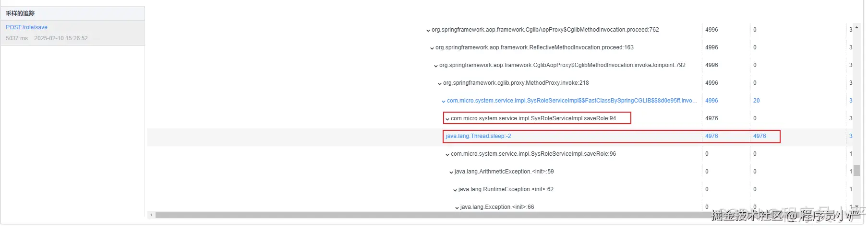The height and width of the screenshot is (230, 868).
Task: Collapse ArithmeticException.<init>:59 chevron
Action: coord(451,172)
